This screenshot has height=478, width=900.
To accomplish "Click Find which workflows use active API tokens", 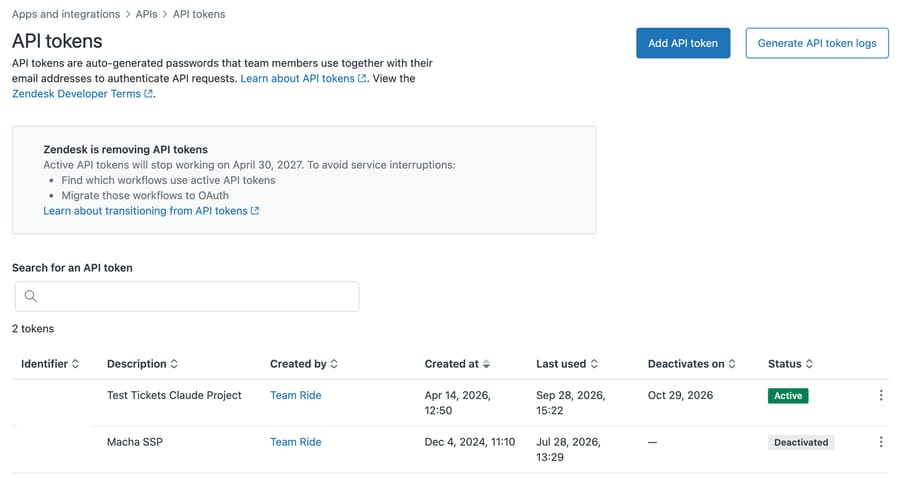I will (168, 180).
